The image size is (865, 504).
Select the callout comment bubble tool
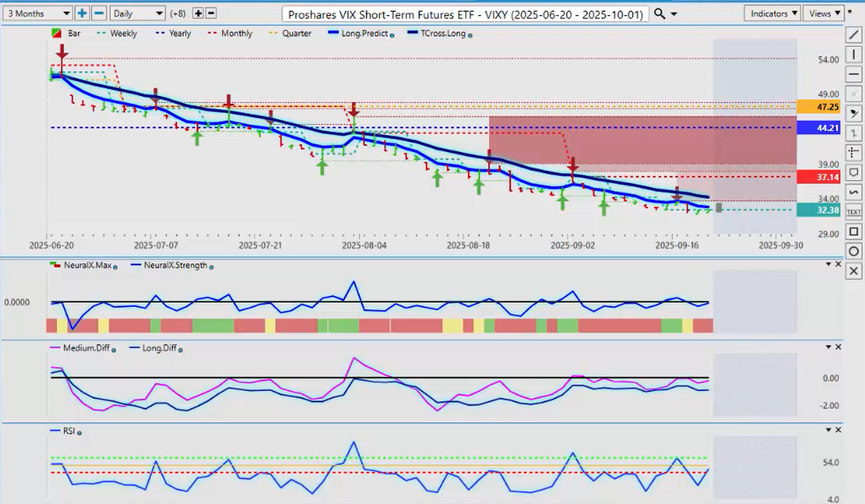[854, 173]
